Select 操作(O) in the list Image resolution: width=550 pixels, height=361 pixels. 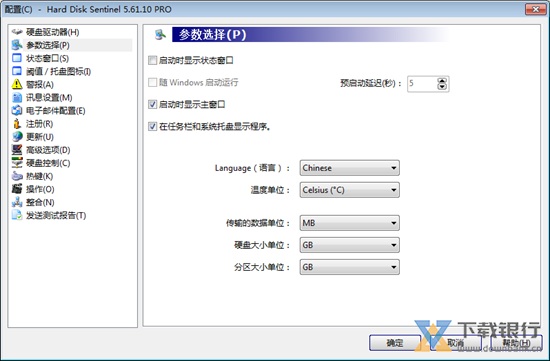pos(40,189)
